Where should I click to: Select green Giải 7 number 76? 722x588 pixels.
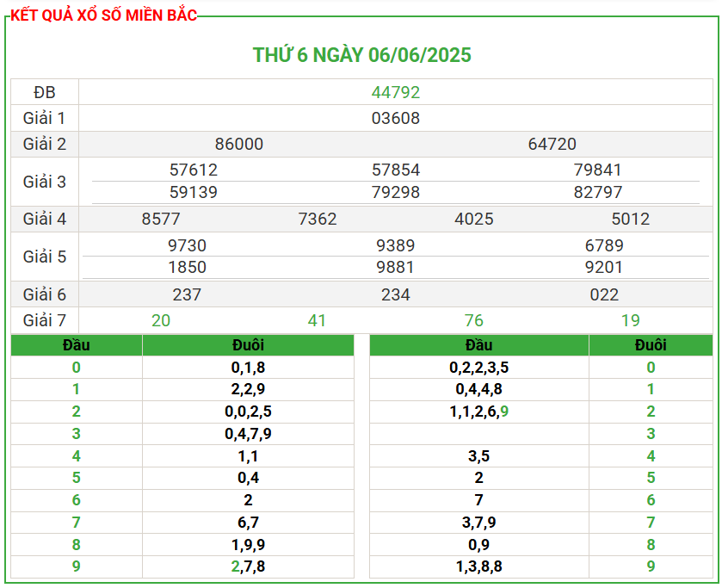pyautogui.click(x=474, y=320)
